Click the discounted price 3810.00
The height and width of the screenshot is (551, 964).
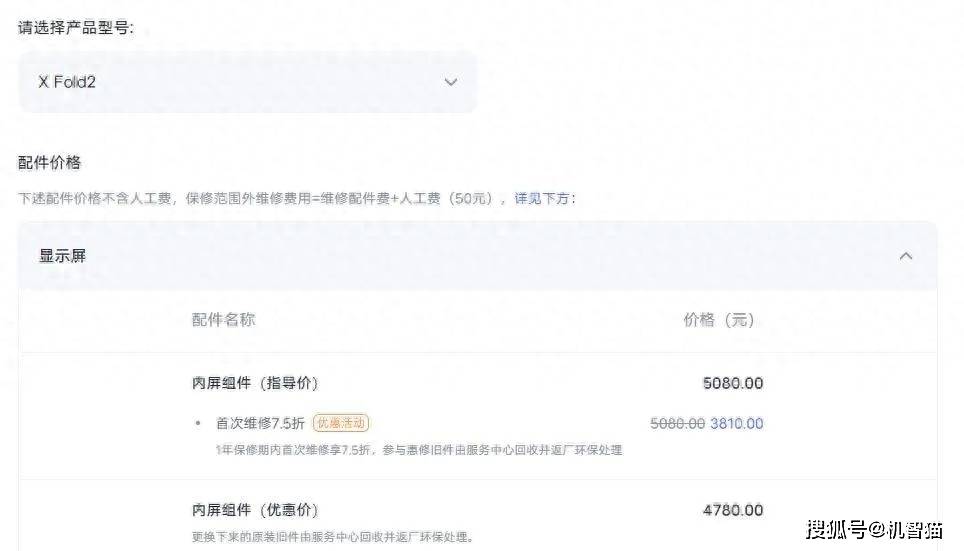click(737, 423)
